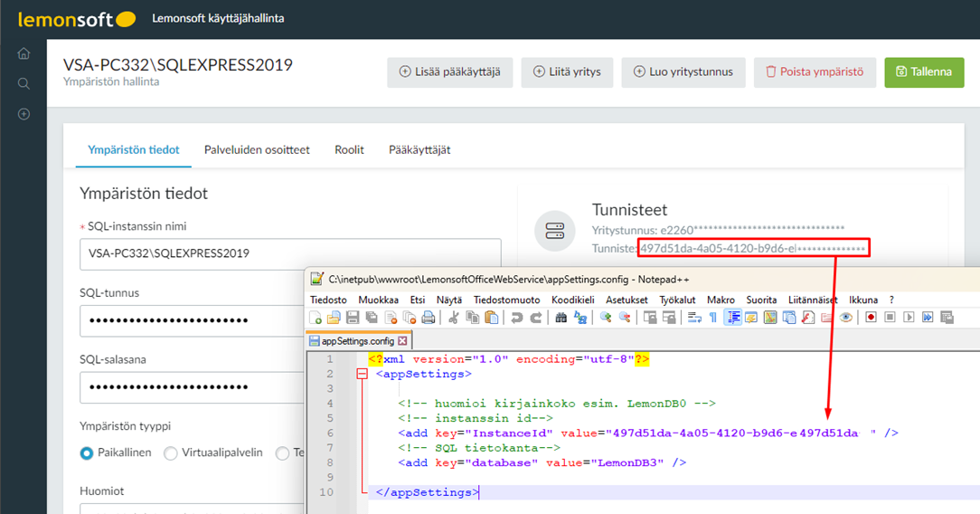This screenshot has height=514, width=980.
Task: Click the Cut scissors icon in Notepad++
Action: (x=454, y=318)
